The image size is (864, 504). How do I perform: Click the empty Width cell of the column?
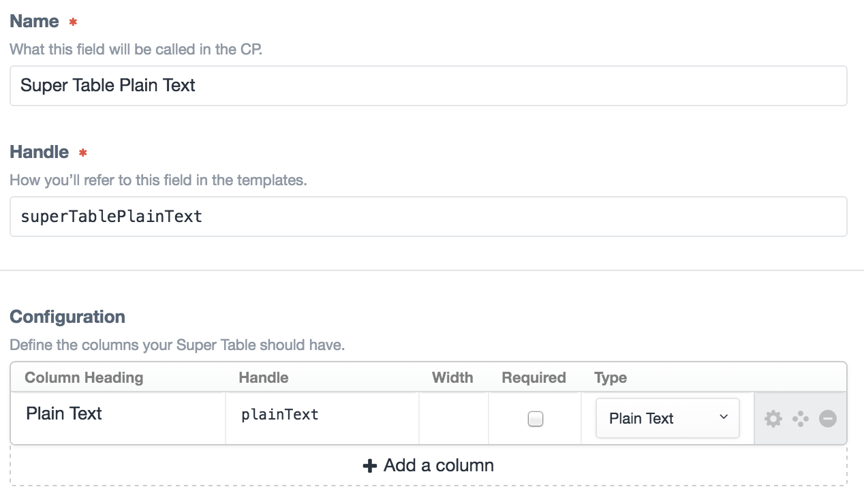[x=453, y=418]
